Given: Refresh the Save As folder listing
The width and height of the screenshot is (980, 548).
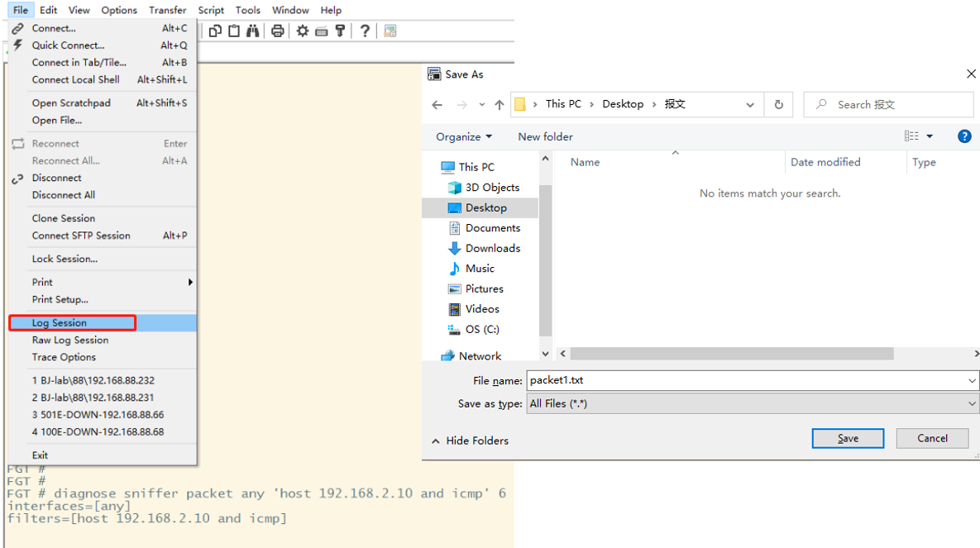Looking at the screenshot, I should 778,105.
